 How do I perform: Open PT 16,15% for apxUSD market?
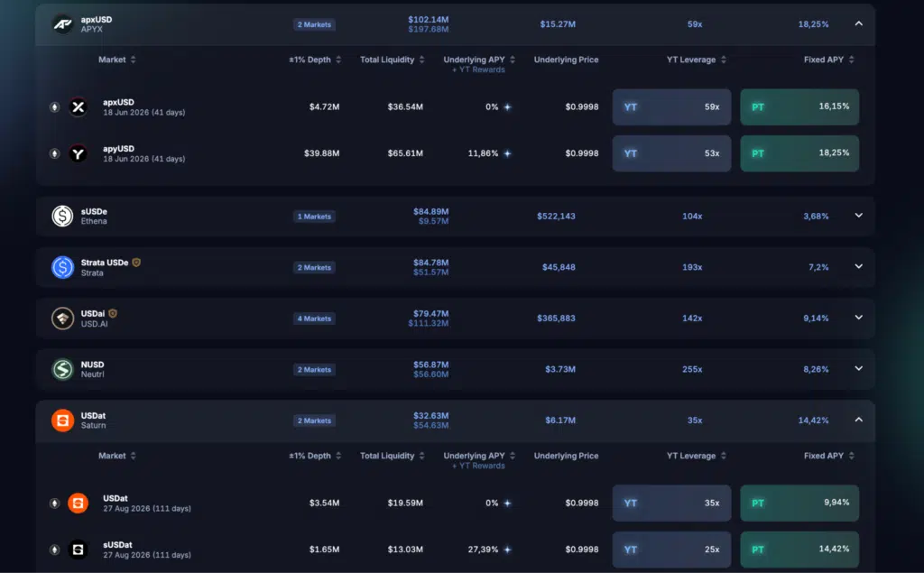pyautogui.click(x=799, y=106)
